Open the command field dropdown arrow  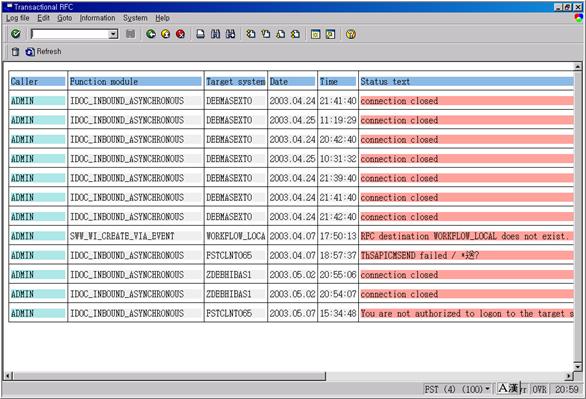click(113, 34)
